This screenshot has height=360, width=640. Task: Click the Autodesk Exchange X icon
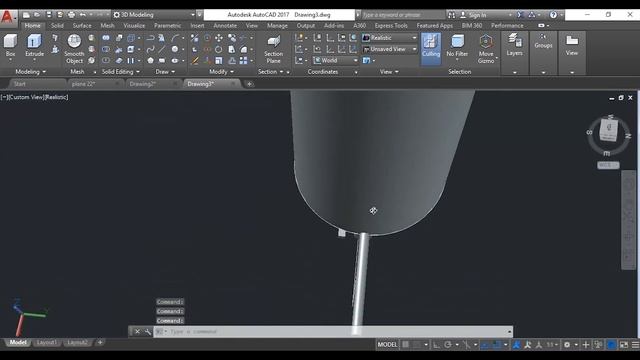pyautogui.click(x=520, y=15)
